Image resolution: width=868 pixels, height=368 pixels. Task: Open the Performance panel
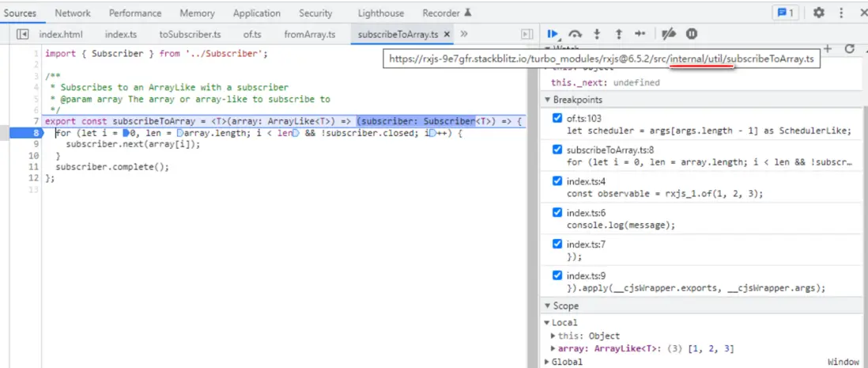pos(135,13)
